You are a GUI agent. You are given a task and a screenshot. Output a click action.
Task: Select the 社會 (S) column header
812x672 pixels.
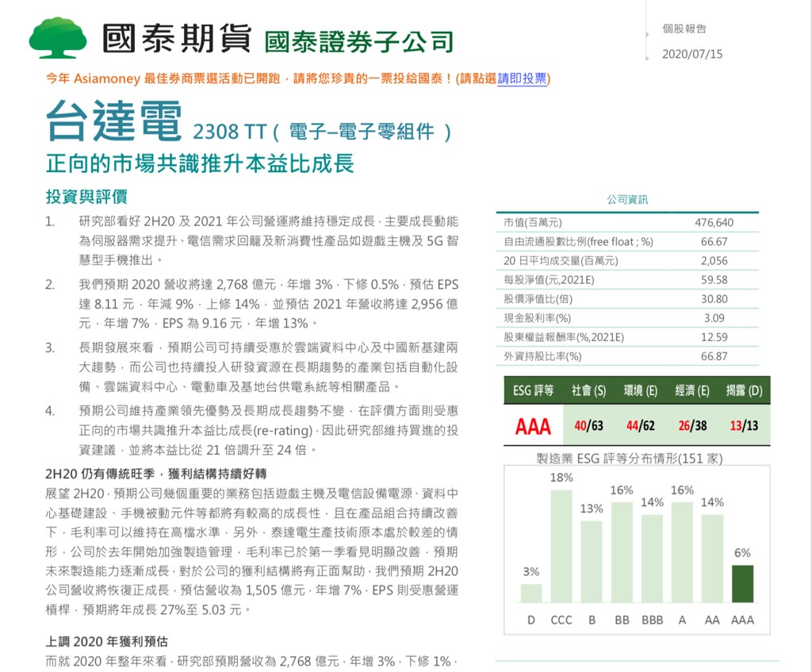(588, 390)
